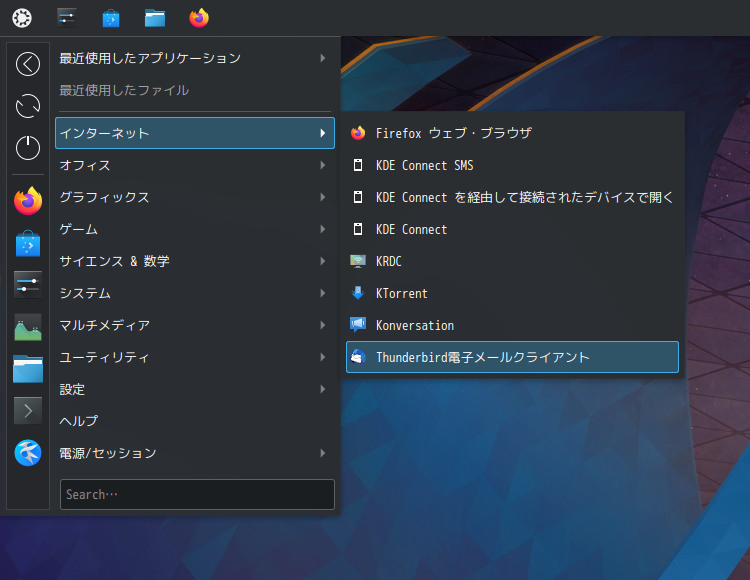Image resolution: width=750 pixels, height=580 pixels.
Task: Click the Konversation chat icon
Action: (358, 325)
